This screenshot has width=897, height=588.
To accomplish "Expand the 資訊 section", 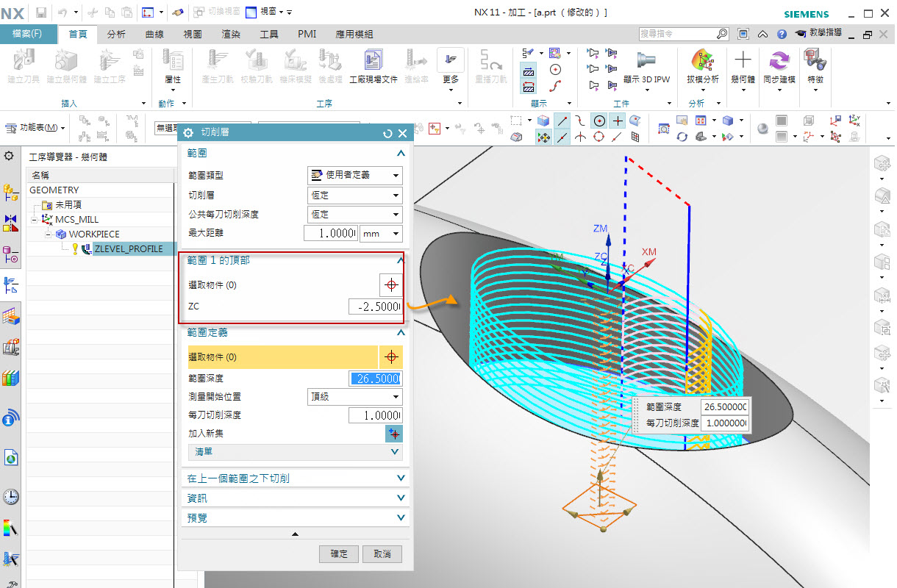I will click(296, 498).
